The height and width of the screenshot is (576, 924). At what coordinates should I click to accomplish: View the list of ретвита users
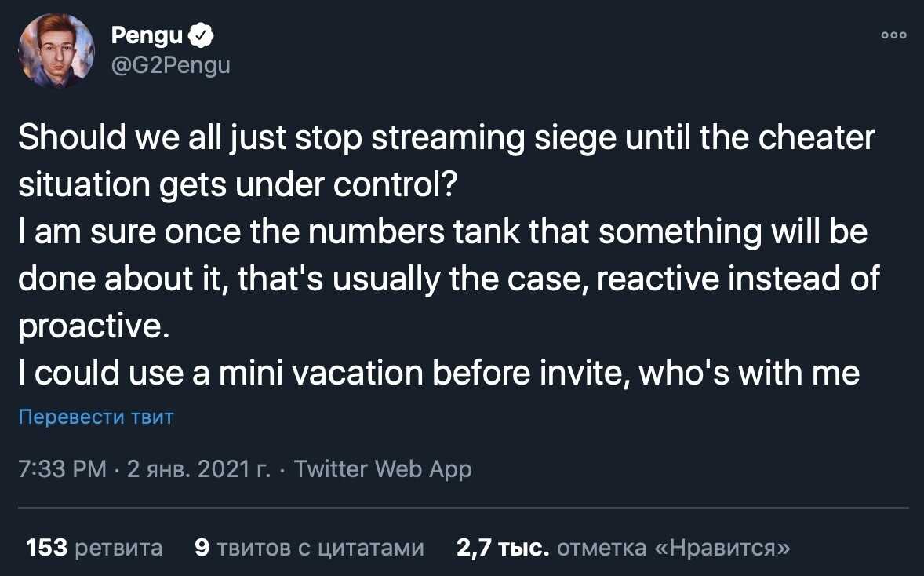(x=118, y=547)
